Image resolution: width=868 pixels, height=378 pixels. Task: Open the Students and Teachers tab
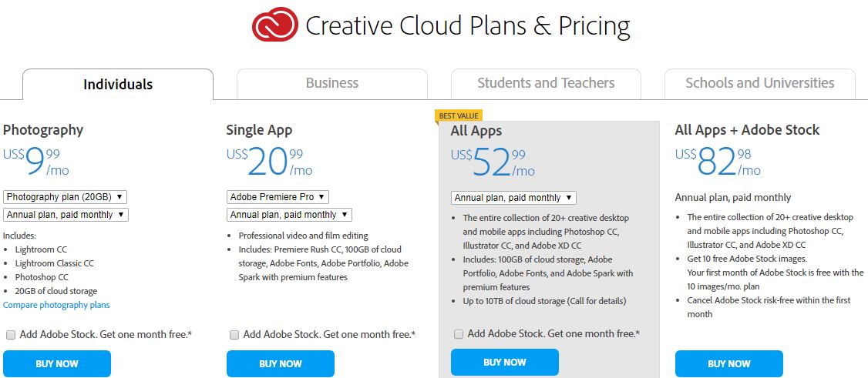click(x=546, y=83)
